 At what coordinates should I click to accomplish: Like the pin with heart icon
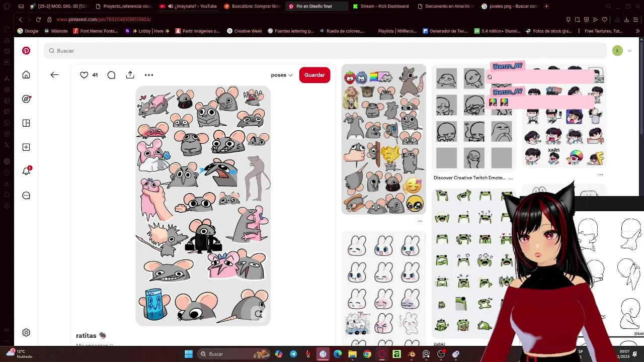(x=84, y=75)
